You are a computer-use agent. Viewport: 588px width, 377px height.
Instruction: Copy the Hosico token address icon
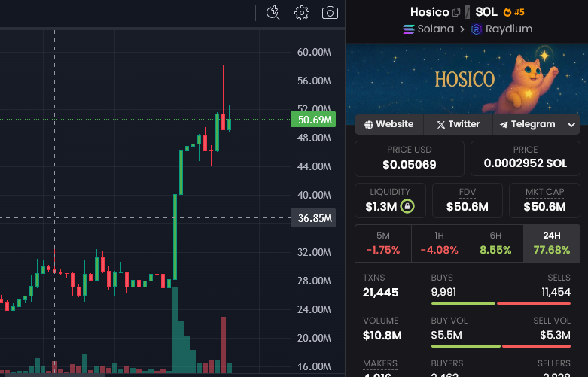pos(456,12)
